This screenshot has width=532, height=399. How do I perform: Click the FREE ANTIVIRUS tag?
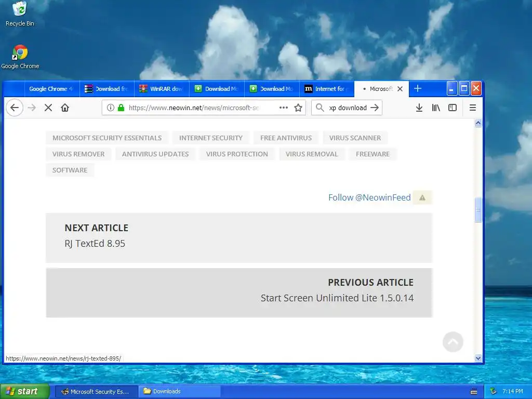(x=286, y=138)
